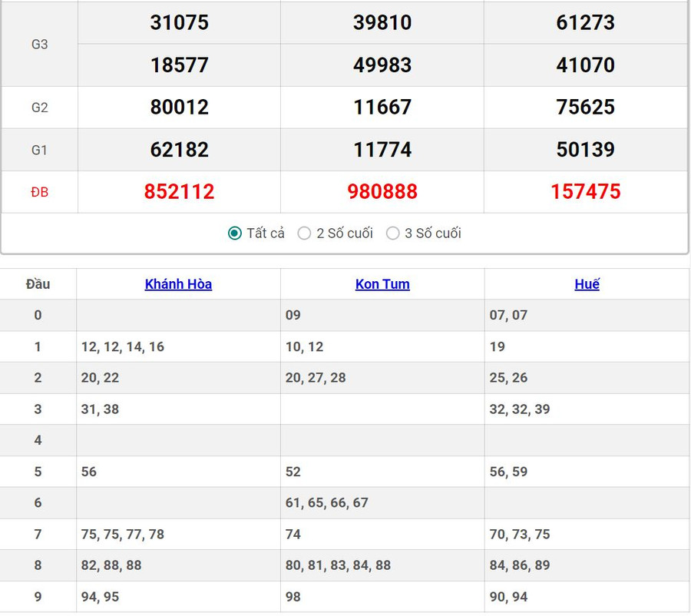Select Kon Tum cell '61, 65, 66, 67'
The height and width of the screenshot is (616, 691).
click(x=327, y=503)
